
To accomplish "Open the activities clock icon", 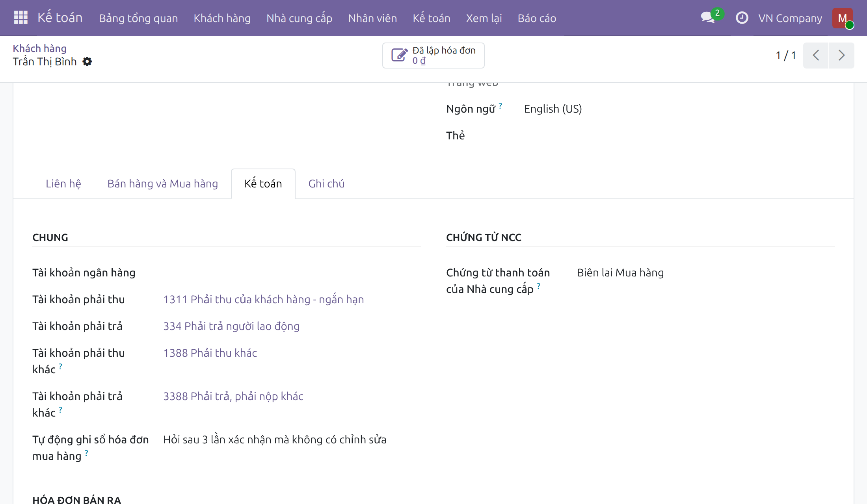I will [x=742, y=18].
